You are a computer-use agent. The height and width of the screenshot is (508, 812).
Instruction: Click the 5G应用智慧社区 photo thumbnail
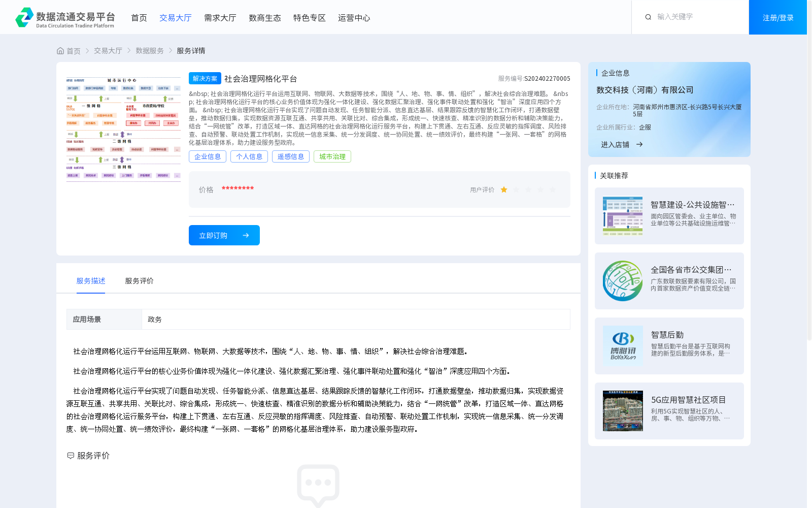[x=623, y=411]
